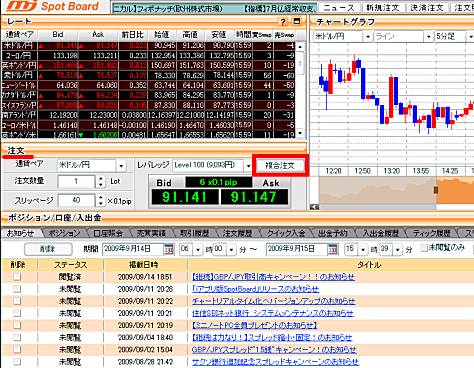Open the ミニノートPC全員プレゼント notice link
The height and width of the screenshot is (368, 474).
click(254, 325)
